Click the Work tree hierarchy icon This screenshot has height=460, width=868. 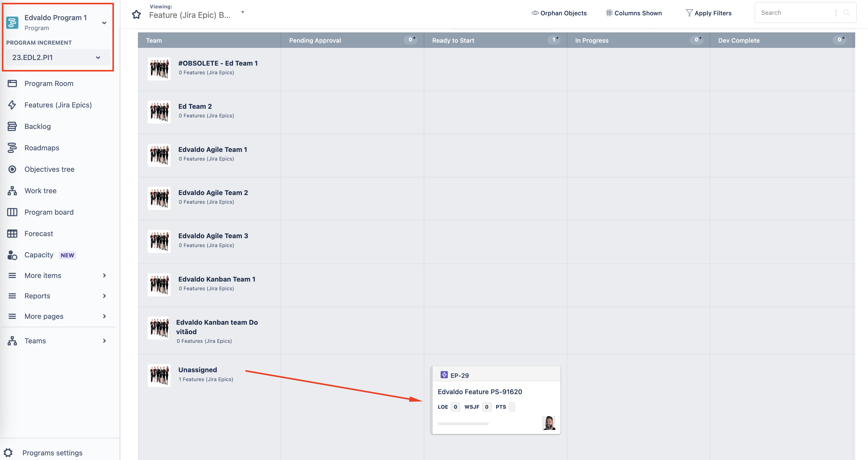coord(12,191)
